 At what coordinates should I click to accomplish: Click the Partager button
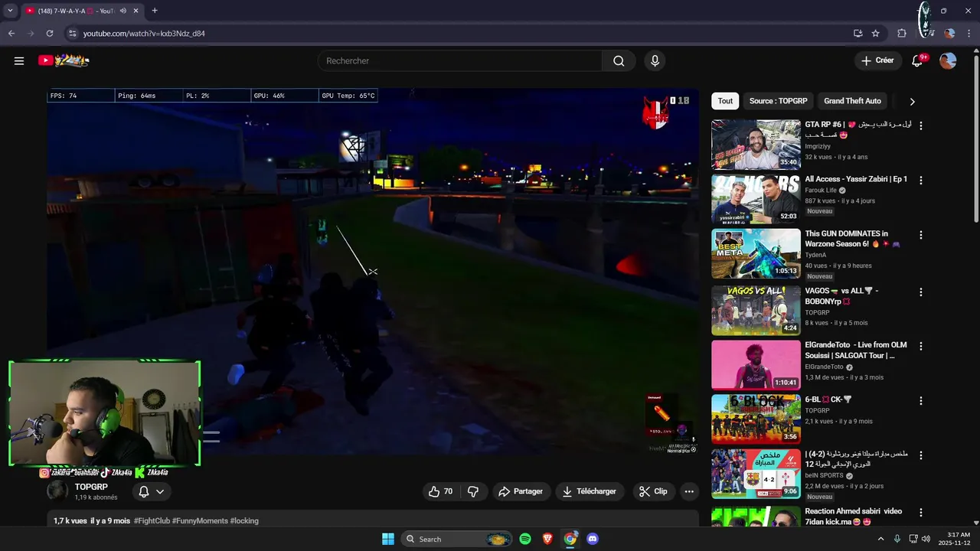click(521, 491)
